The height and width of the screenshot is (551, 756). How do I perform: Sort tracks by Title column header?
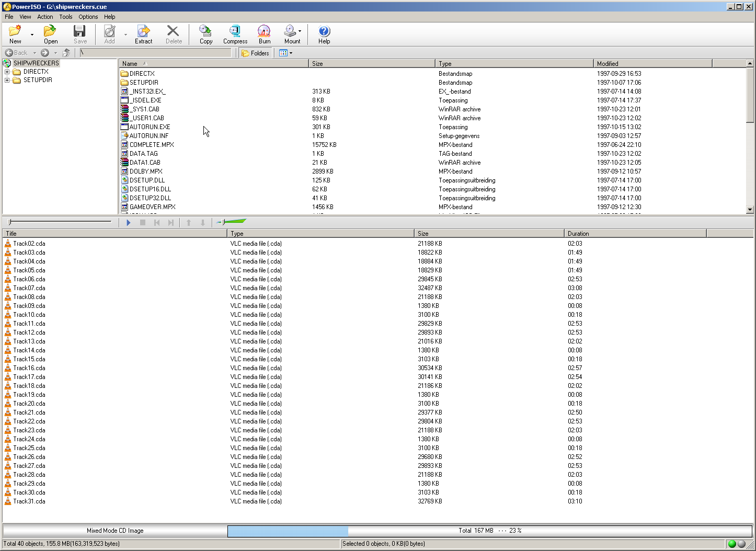point(115,233)
